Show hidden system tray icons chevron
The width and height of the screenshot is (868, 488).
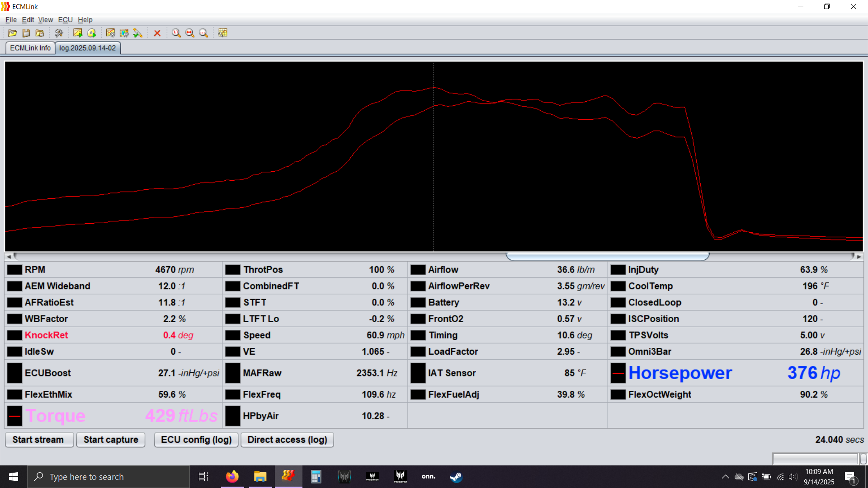point(725,477)
